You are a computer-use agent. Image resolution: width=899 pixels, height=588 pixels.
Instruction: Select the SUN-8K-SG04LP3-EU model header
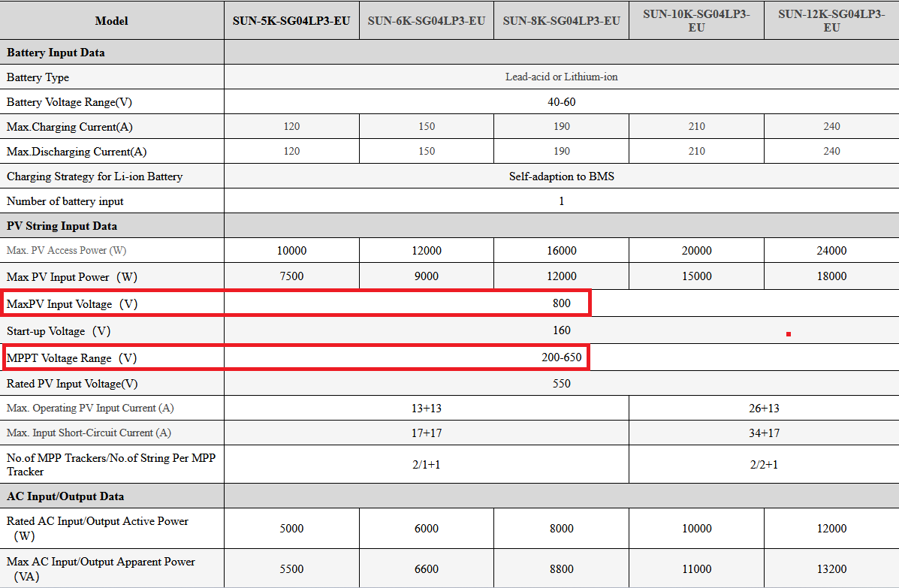561,21
